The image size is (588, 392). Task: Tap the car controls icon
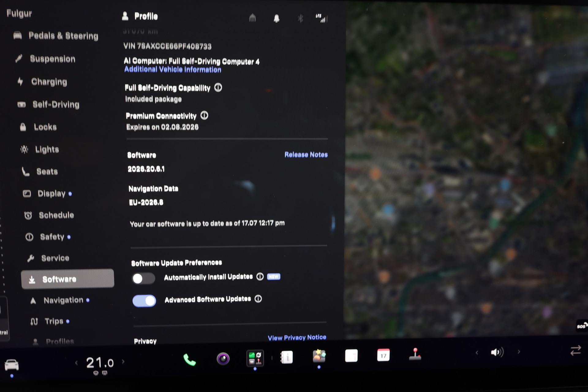tap(12, 365)
